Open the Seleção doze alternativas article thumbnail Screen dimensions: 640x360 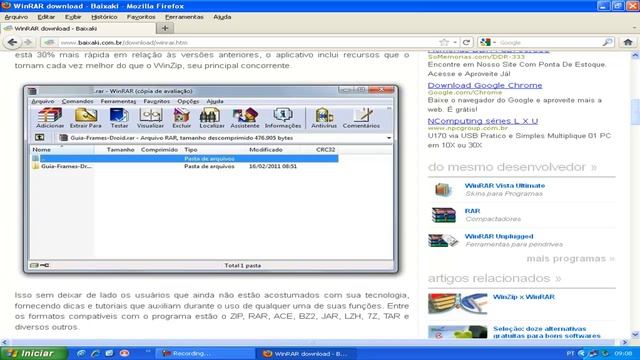click(x=458, y=332)
